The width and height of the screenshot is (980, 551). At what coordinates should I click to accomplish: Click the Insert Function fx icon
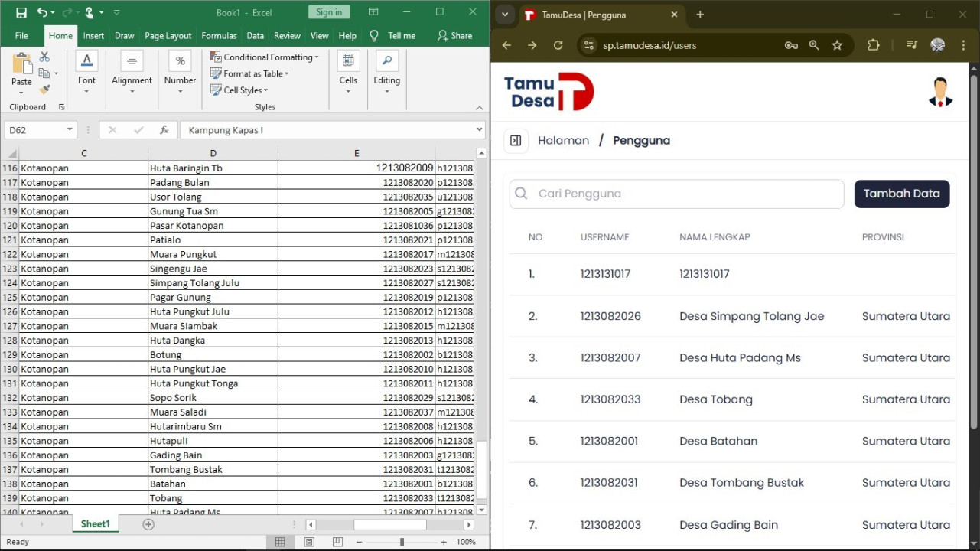click(x=164, y=130)
